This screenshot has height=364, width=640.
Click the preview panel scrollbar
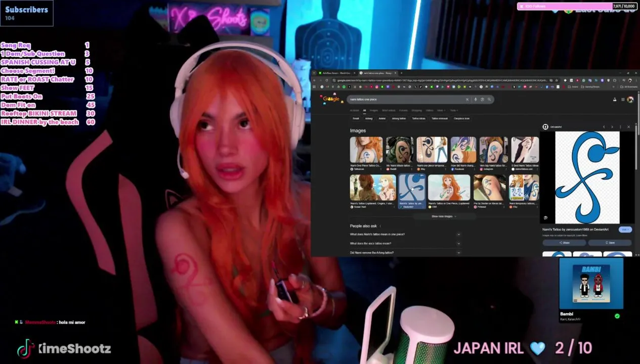click(x=636, y=147)
